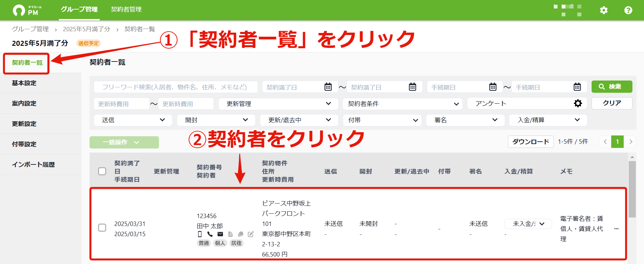Open 基本設定 in the sidebar
644x264 pixels.
click(24, 83)
